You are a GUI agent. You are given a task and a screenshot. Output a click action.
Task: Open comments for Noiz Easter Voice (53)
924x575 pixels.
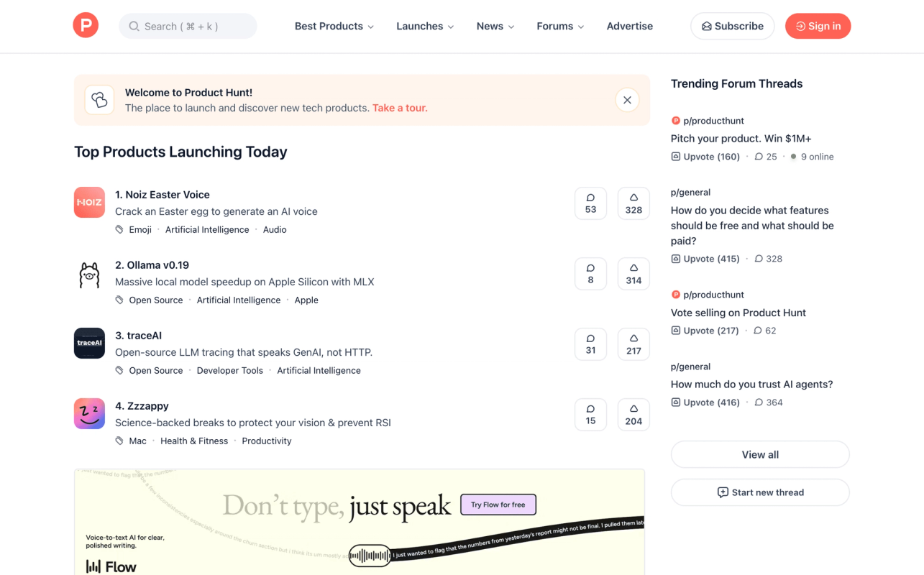[x=590, y=203]
